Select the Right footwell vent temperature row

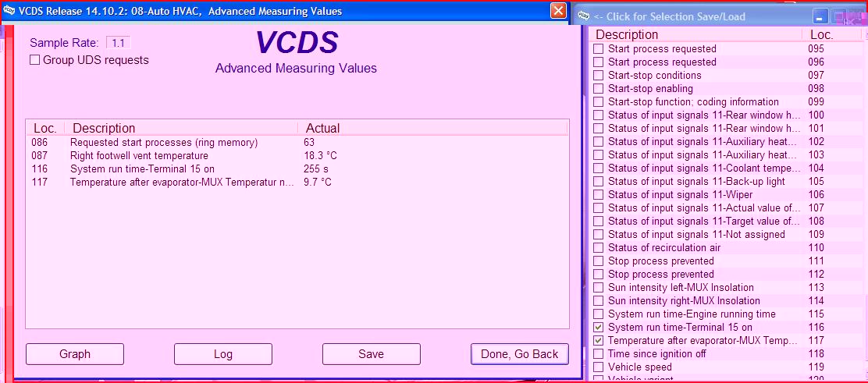pyautogui.click(x=297, y=155)
